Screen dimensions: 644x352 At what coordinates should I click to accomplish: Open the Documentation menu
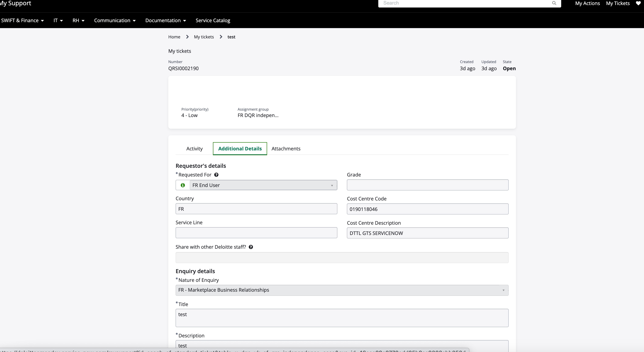point(166,21)
